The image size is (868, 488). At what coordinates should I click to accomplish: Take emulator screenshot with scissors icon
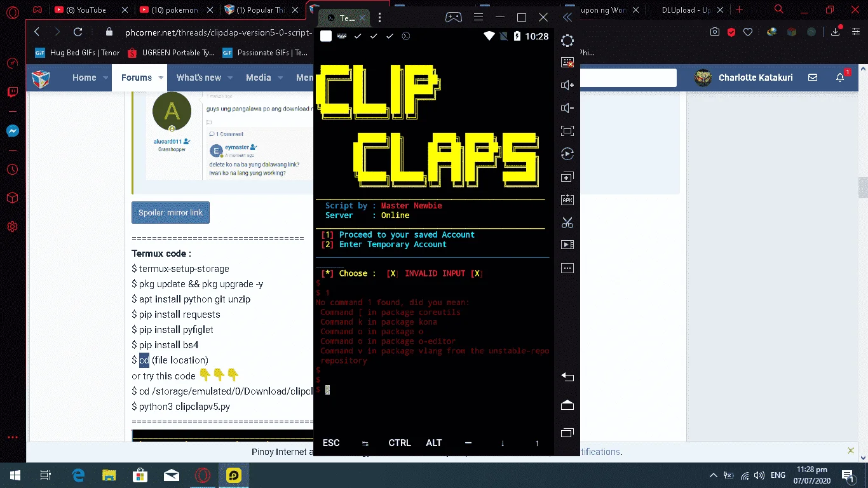[567, 222]
